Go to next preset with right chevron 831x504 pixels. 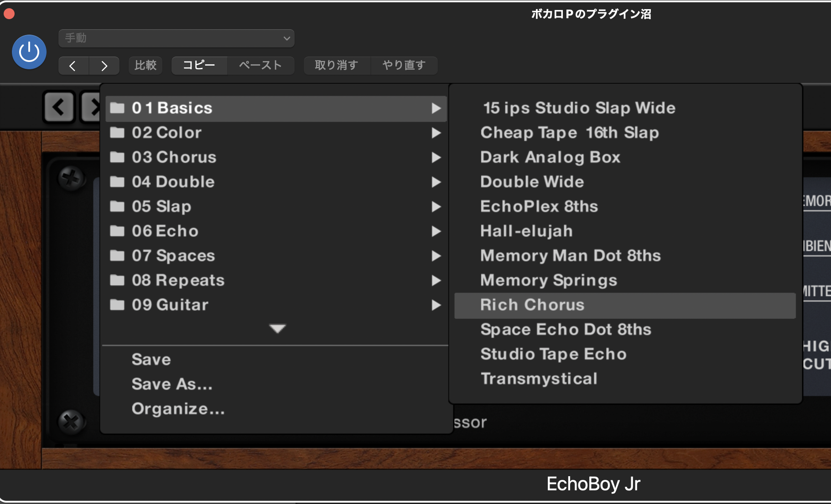104,66
